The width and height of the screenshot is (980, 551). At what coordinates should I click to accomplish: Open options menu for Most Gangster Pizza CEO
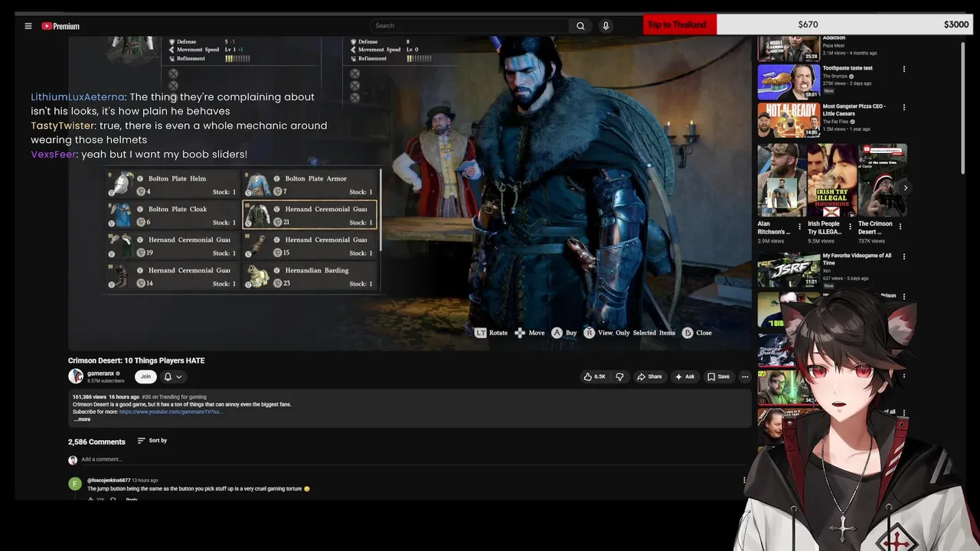(x=903, y=108)
